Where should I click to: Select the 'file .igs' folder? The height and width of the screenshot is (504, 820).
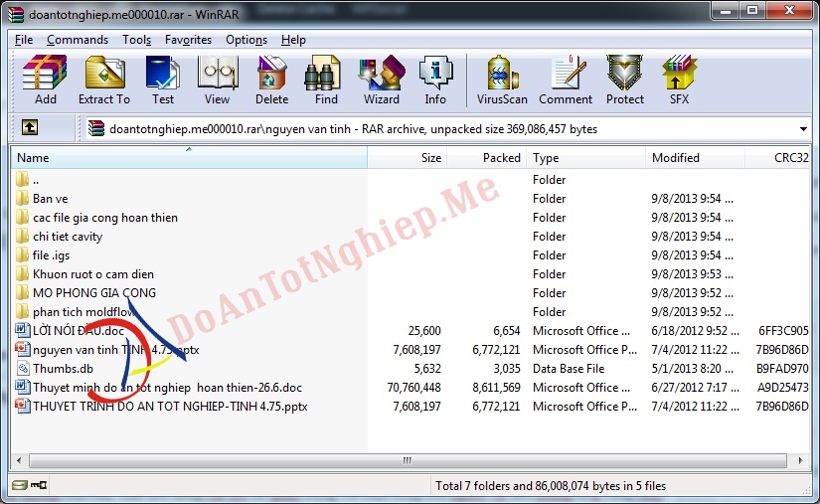pos(51,254)
